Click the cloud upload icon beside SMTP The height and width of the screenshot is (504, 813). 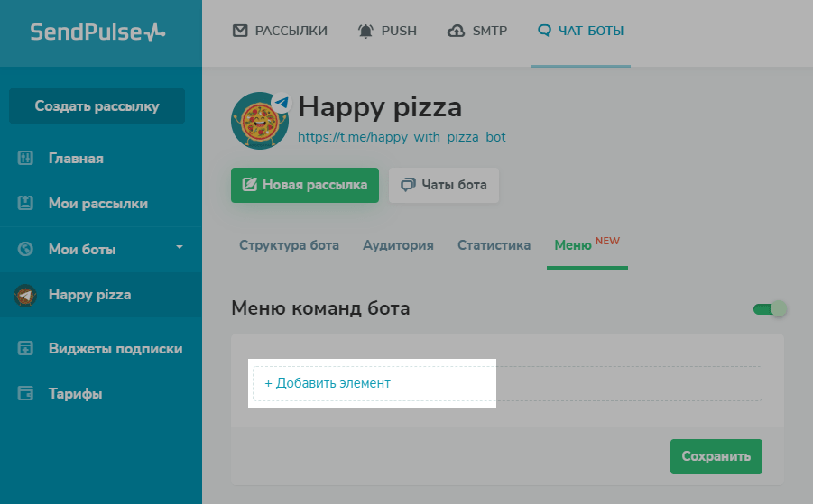[x=457, y=31]
